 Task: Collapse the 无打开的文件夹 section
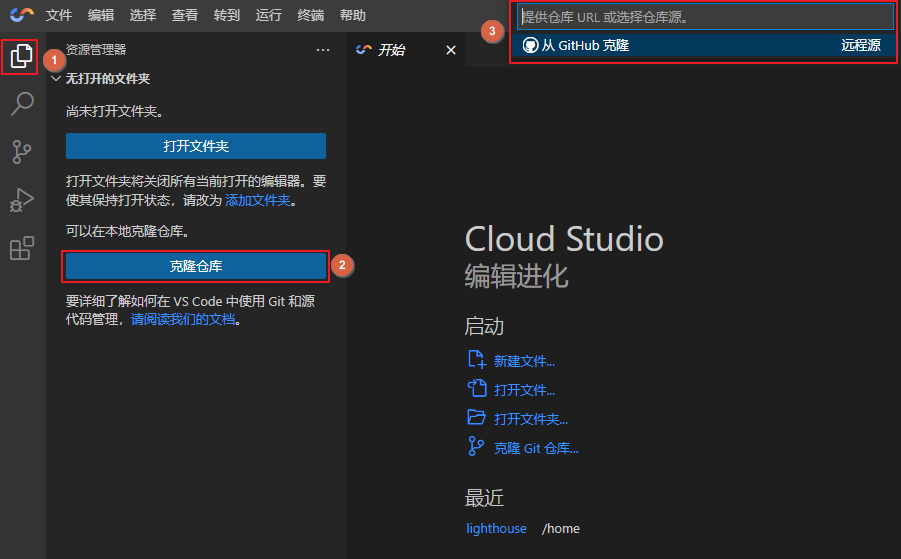pos(56,79)
